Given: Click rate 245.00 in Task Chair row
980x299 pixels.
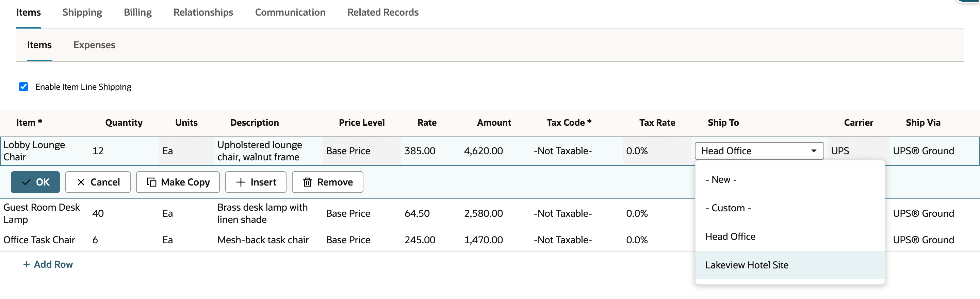Looking at the screenshot, I should coord(420,240).
